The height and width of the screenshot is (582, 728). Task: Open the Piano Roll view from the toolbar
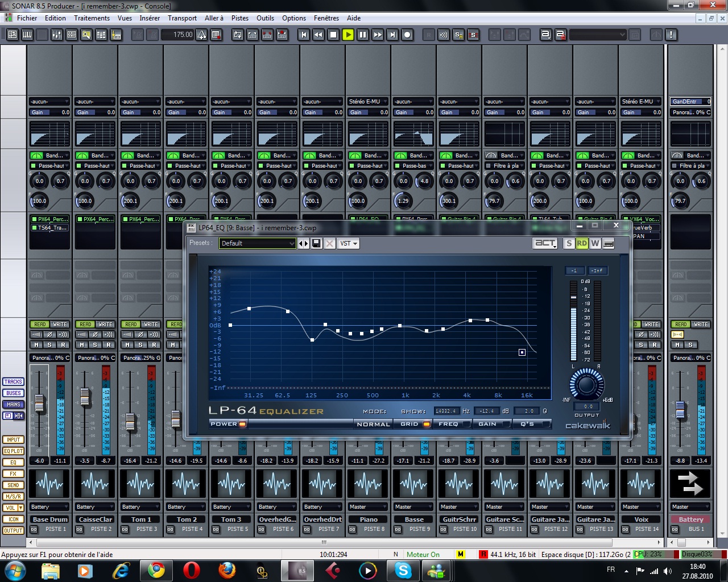[x=27, y=35]
